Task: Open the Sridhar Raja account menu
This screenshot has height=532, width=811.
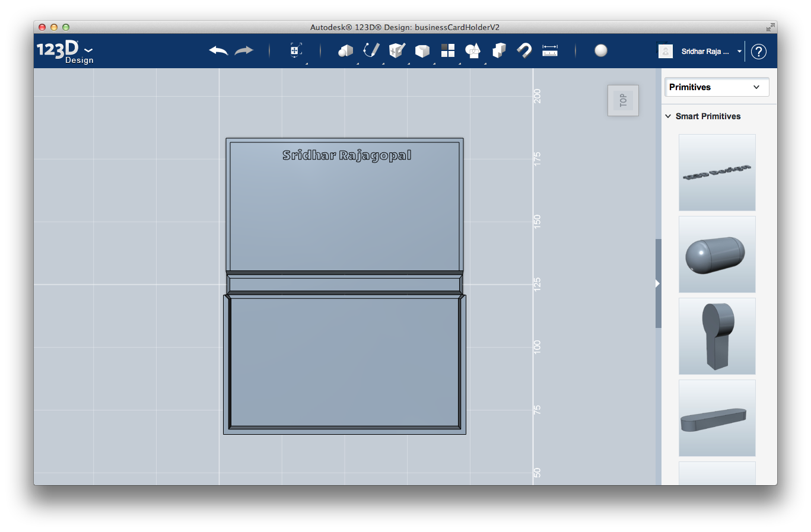Action: [x=710, y=51]
